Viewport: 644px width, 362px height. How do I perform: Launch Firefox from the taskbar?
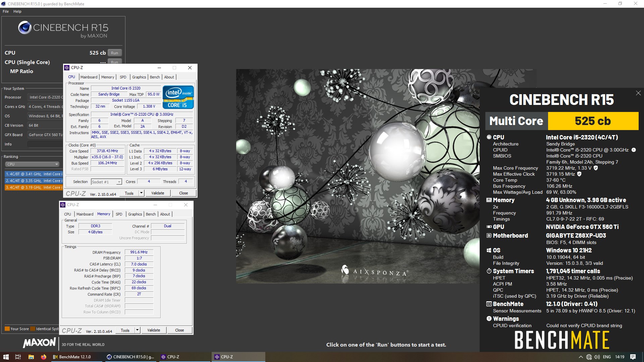point(44,357)
